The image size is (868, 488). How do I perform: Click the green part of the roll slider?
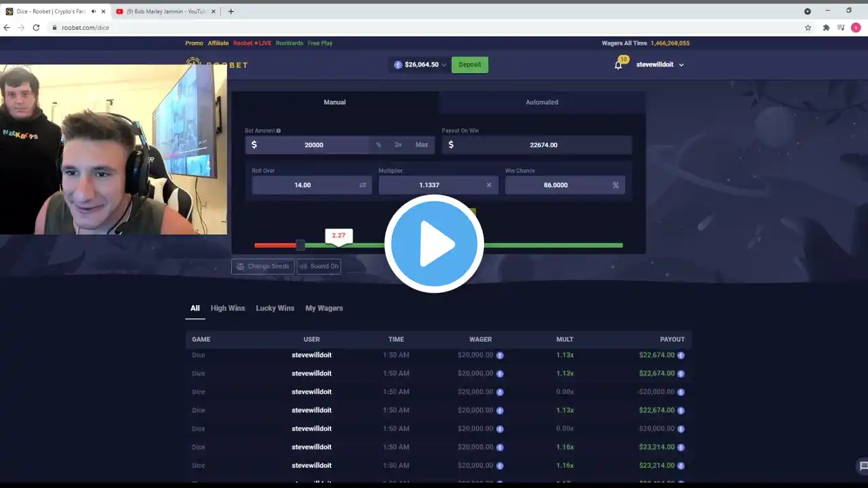coord(463,245)
